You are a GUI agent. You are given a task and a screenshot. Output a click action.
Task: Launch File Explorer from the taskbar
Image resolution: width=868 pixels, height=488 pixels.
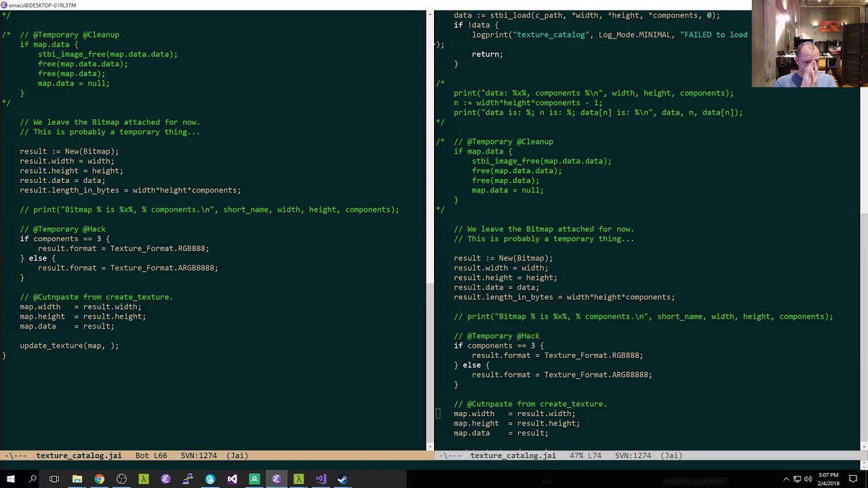click(77, 479)
